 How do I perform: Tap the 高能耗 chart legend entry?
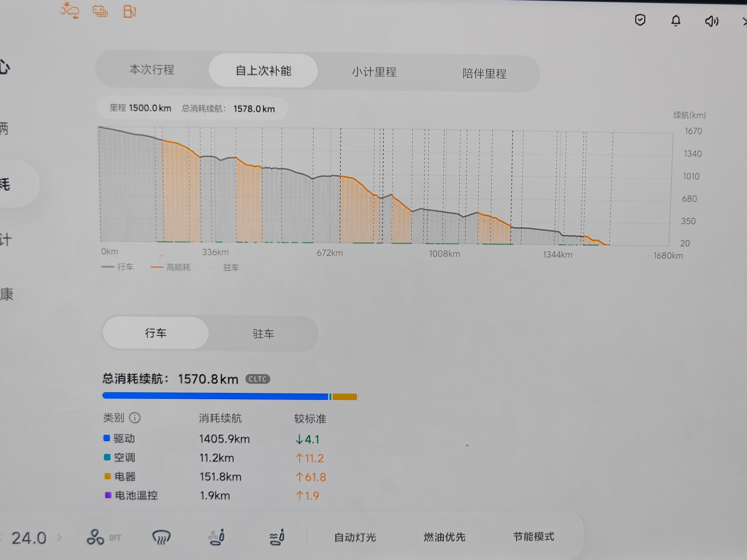(171, 267)
